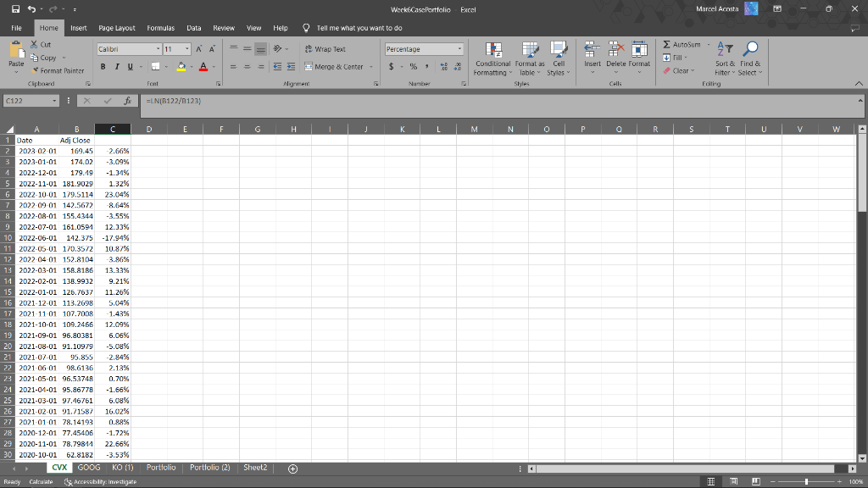Open the File menu tab
The image size is (868, 488).
pos(16,28)
